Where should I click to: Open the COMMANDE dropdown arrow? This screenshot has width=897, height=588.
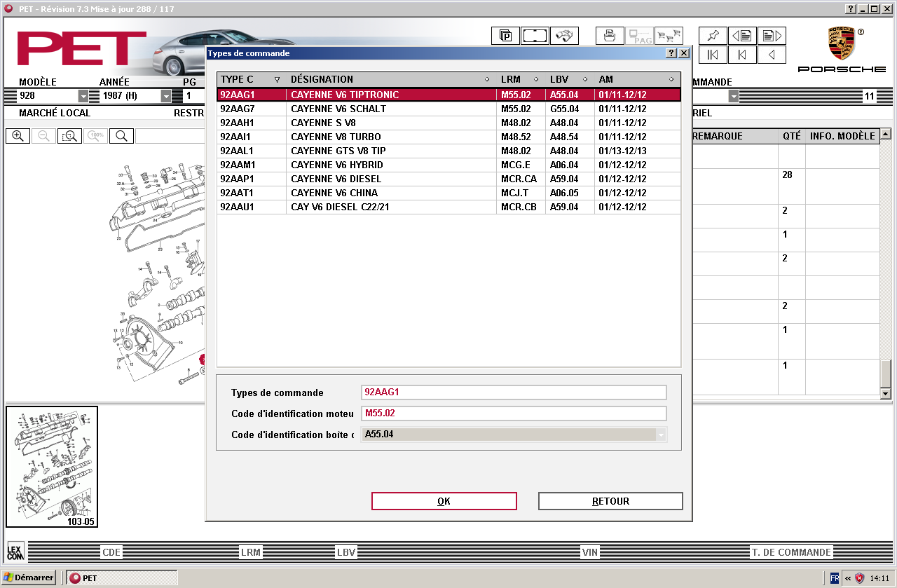(734, 96)
